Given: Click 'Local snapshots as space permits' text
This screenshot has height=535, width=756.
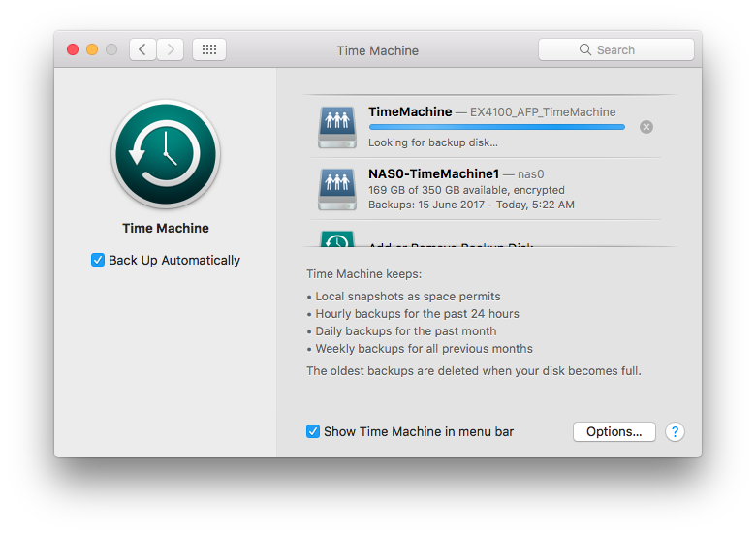Looking at the screenshot, I should [408, 297].
